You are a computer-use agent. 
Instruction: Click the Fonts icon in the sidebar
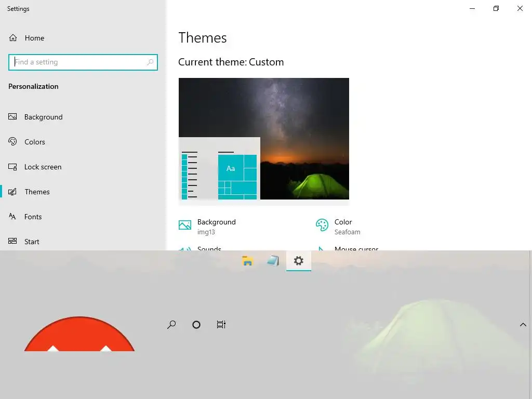point(12,217)
